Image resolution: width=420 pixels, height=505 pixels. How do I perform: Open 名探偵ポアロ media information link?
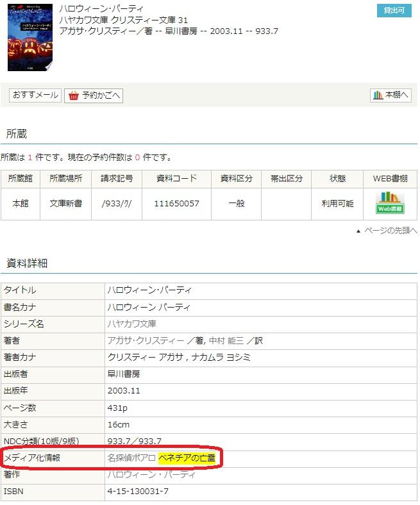tap(131, 458)
